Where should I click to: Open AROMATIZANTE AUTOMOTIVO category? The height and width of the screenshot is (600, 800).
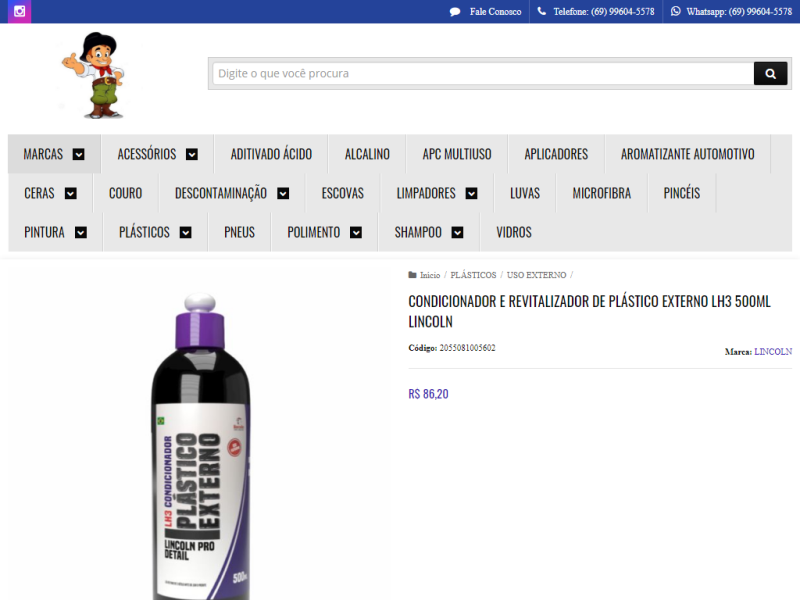pos(688,154)
